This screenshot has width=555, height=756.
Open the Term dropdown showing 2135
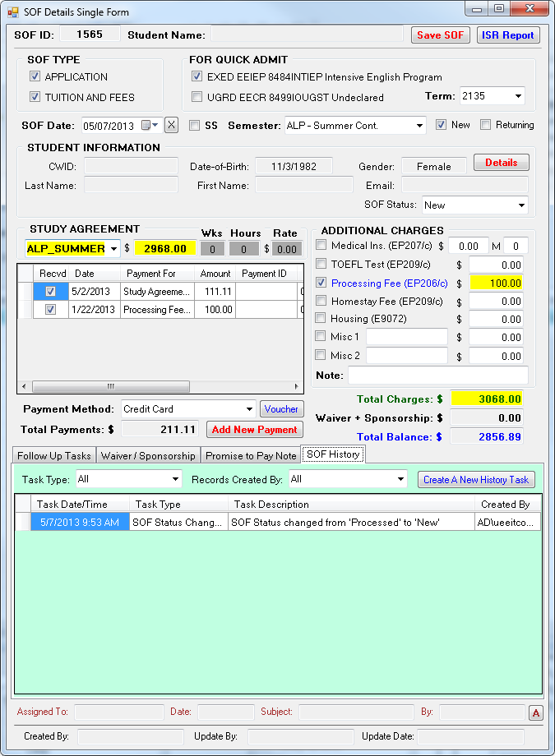[518, 96]
